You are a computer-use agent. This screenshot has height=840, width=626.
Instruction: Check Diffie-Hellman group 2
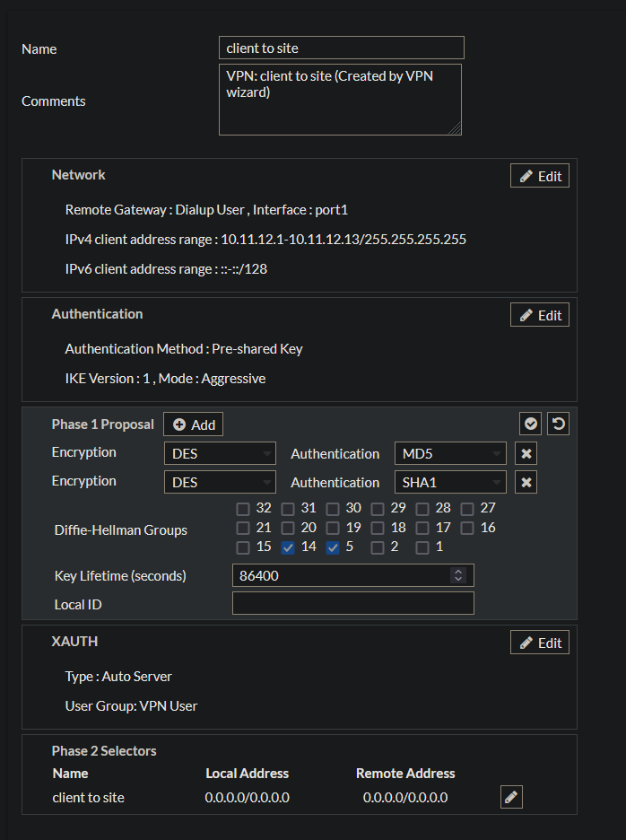(x=378, y=547)
